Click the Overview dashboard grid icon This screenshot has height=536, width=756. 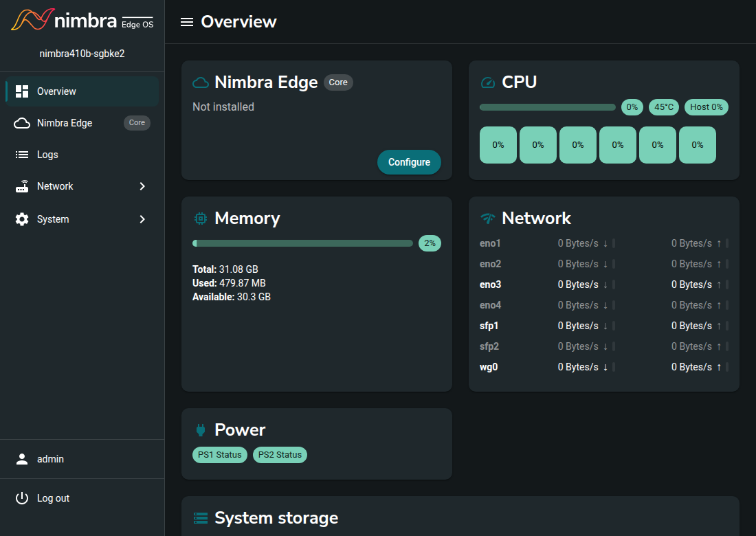click(x=22, y=91)
